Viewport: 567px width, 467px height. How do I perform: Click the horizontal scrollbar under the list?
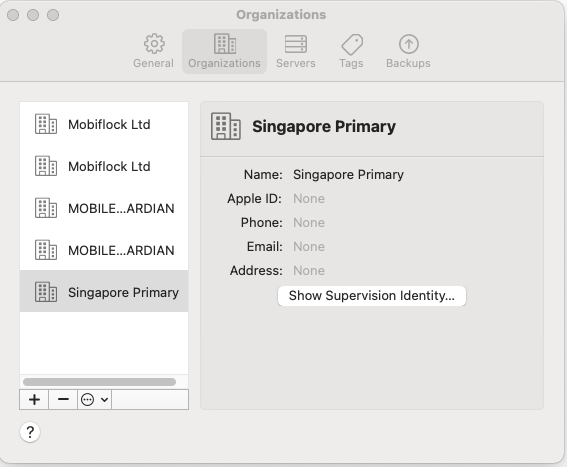99,382
